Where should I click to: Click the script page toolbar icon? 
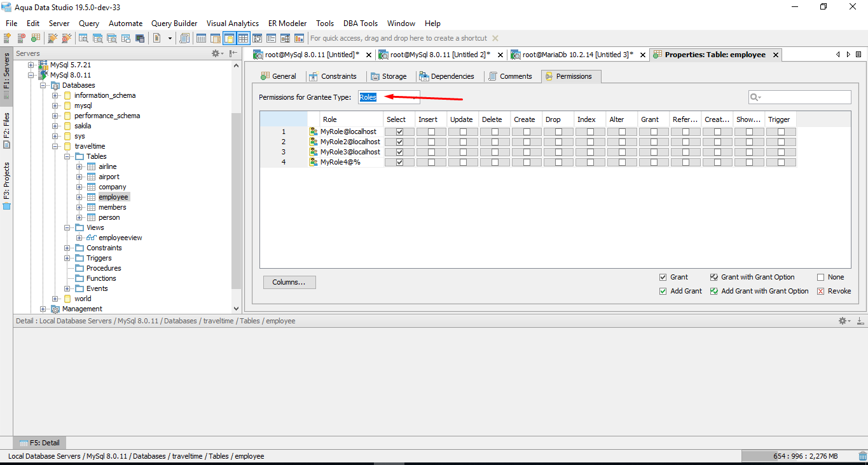tap(156, 38)
